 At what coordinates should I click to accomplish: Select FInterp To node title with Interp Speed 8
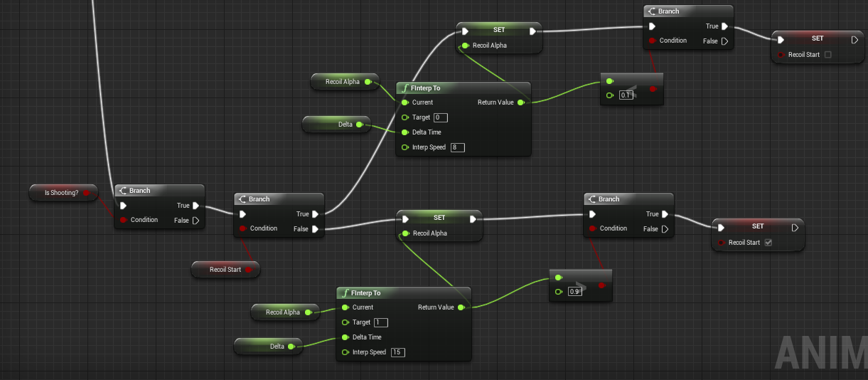tap(426, 88)
